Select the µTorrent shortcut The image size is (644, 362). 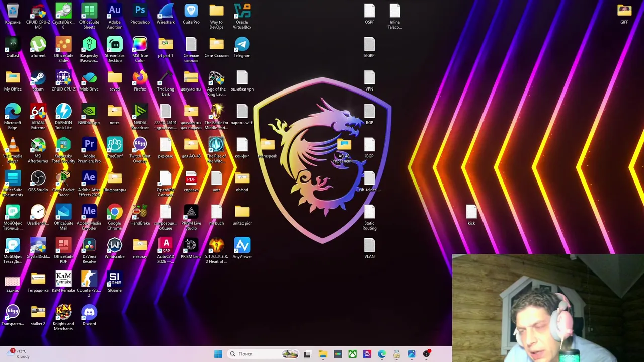click(x=38, y=48)
